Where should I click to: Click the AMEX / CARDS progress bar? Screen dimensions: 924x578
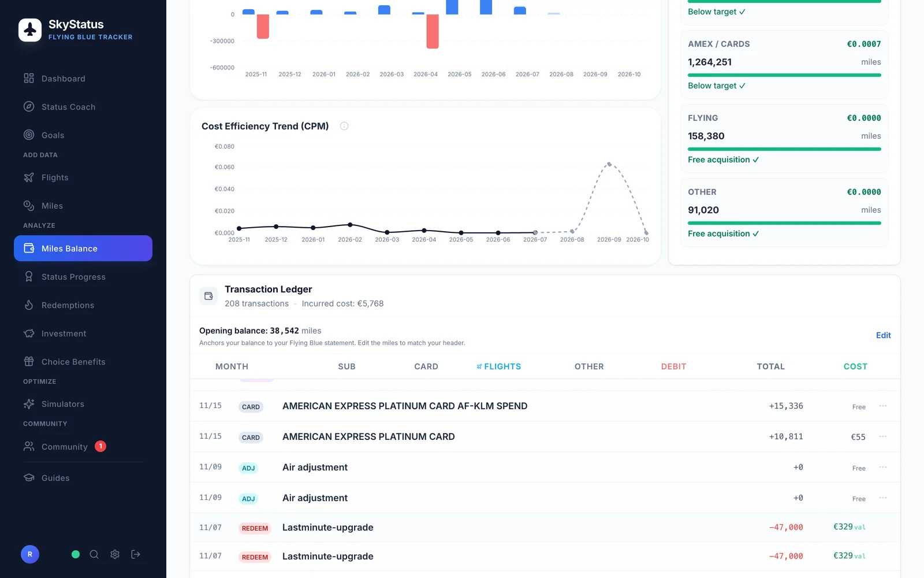[784, 75]
